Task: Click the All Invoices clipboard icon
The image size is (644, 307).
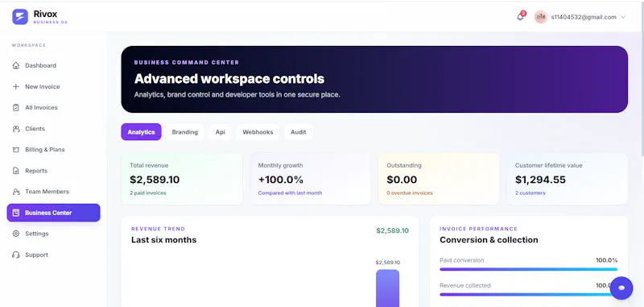Action: pos(16,108)
